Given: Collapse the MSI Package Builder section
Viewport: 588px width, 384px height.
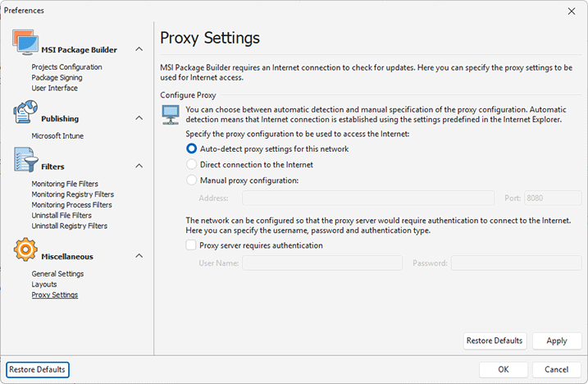Looking at the screenshot, I should point(139,50).
